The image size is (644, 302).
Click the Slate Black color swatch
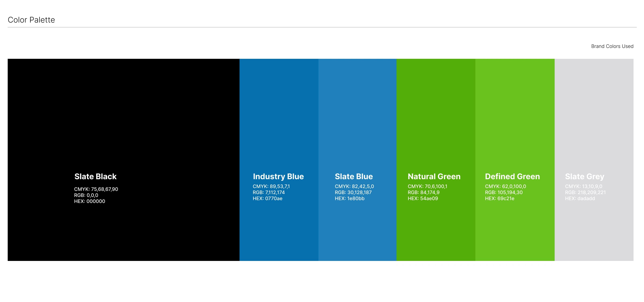[x=124, y=113]
